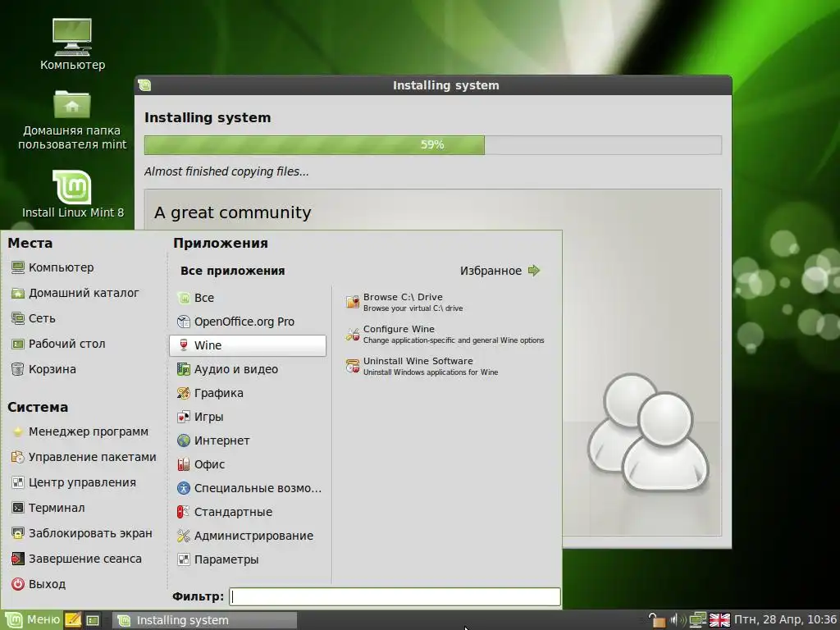Select Аудио и видео category

pos(248,369)
